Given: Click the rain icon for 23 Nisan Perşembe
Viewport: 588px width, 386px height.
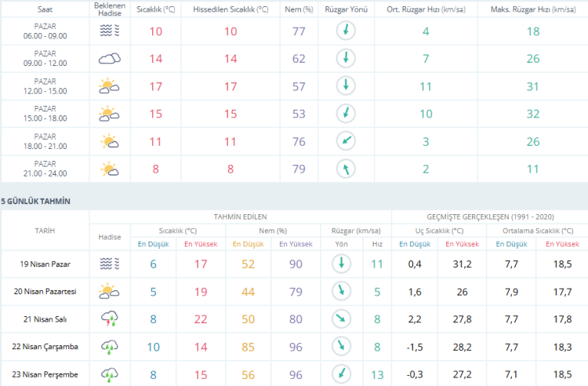Looking at the screenshot, I should click(109, 373).
